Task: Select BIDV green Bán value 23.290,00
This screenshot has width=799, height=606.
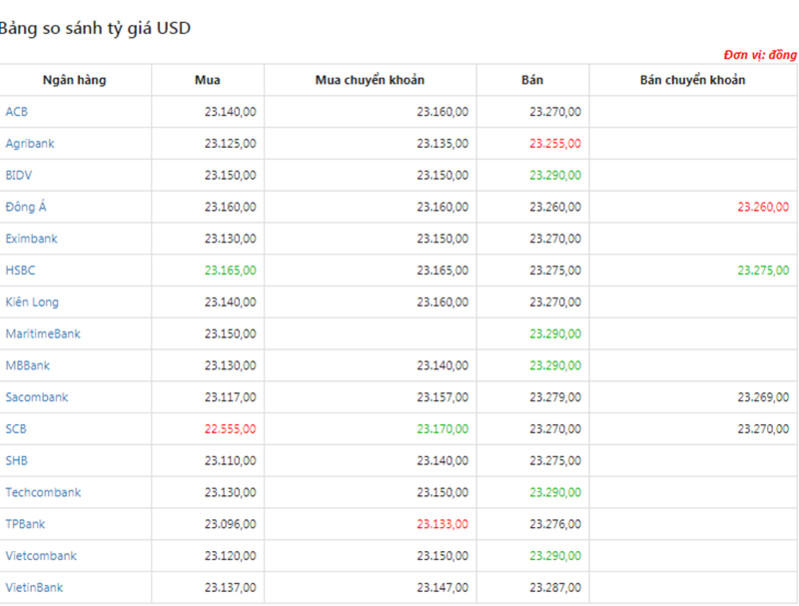Action: click(555, 175)
